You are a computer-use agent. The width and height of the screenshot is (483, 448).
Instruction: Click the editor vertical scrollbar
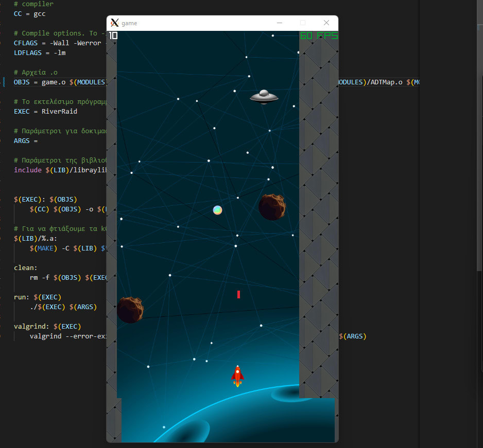click(479, 135)
